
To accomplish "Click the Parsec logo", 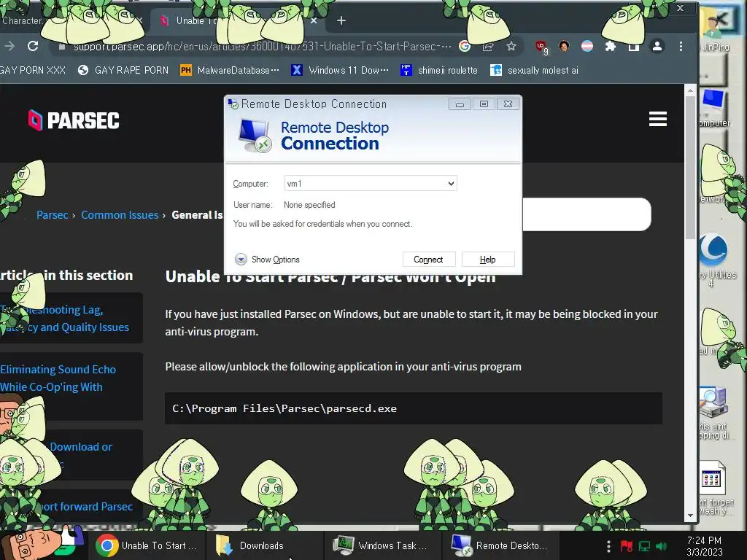I will 74,120.
